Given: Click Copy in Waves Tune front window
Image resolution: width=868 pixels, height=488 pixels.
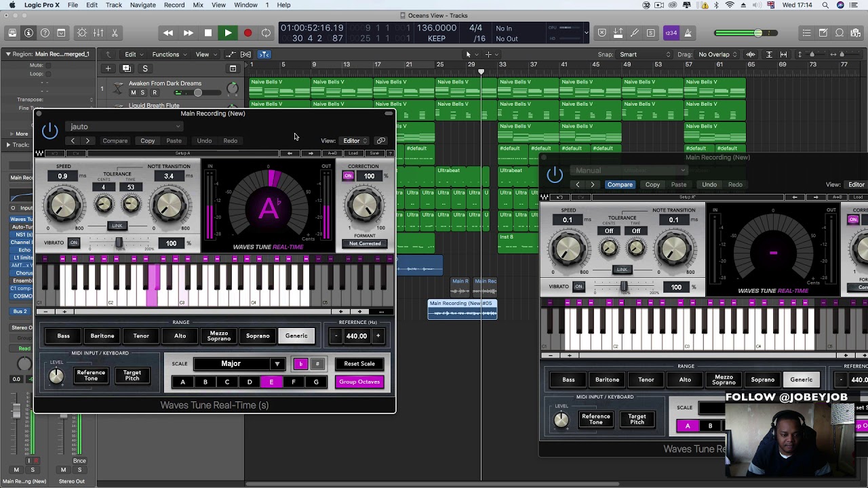Looking at the screenshot, I should (147, 141).
